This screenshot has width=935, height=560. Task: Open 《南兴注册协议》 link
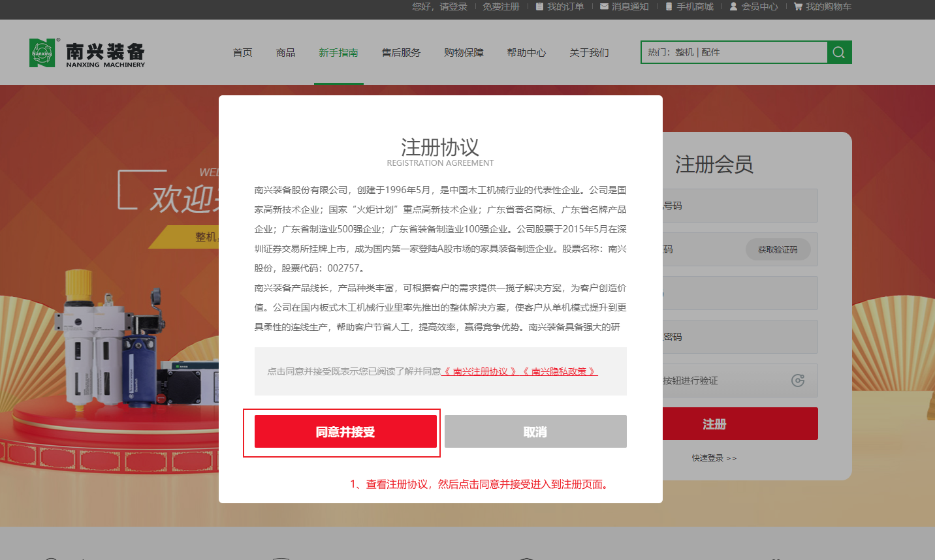click(x=481, y=371)
